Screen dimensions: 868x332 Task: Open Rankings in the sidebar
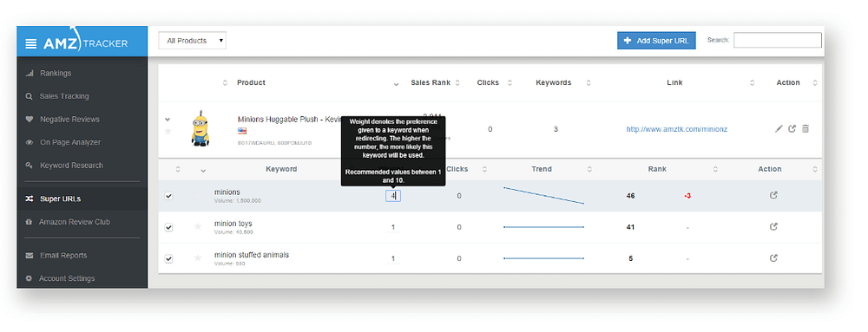point(56,73)
